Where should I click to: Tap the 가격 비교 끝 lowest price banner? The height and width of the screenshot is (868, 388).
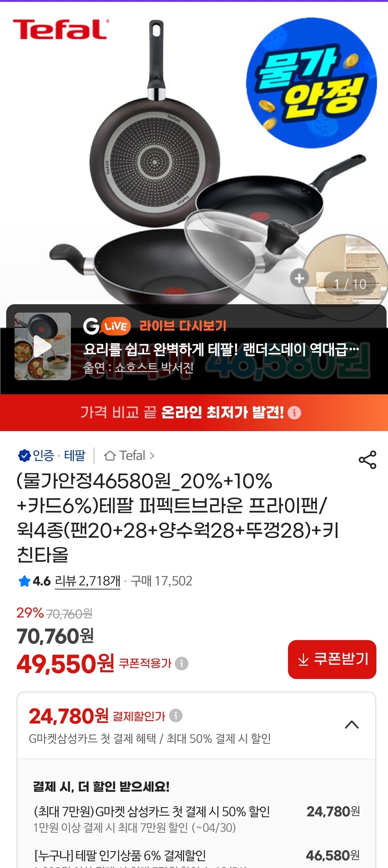tap(194, 413)
